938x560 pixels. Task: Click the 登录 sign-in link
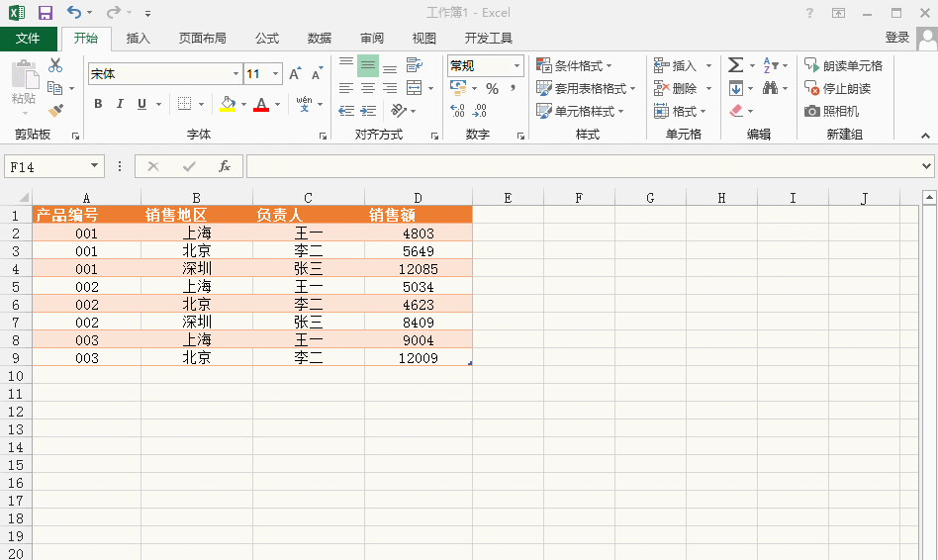click(x=897, y=38)
